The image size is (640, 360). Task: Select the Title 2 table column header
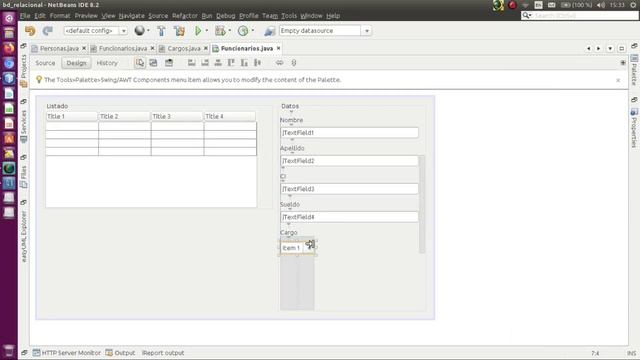coord(124,116)
